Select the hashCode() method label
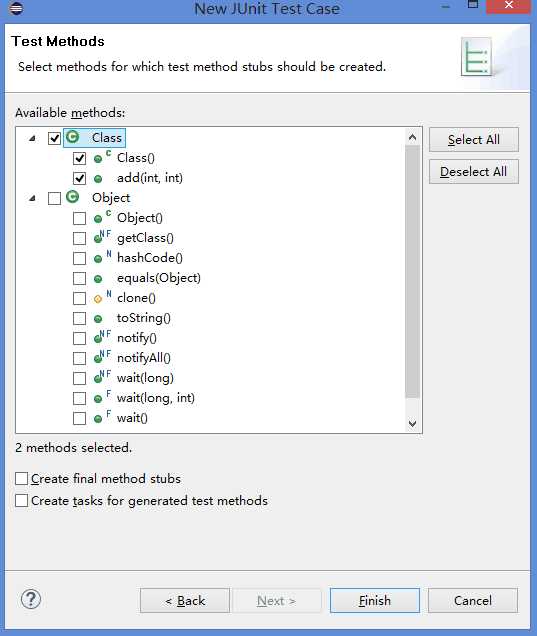The height and width of the screenshot is (636, 537). [150, 258]
